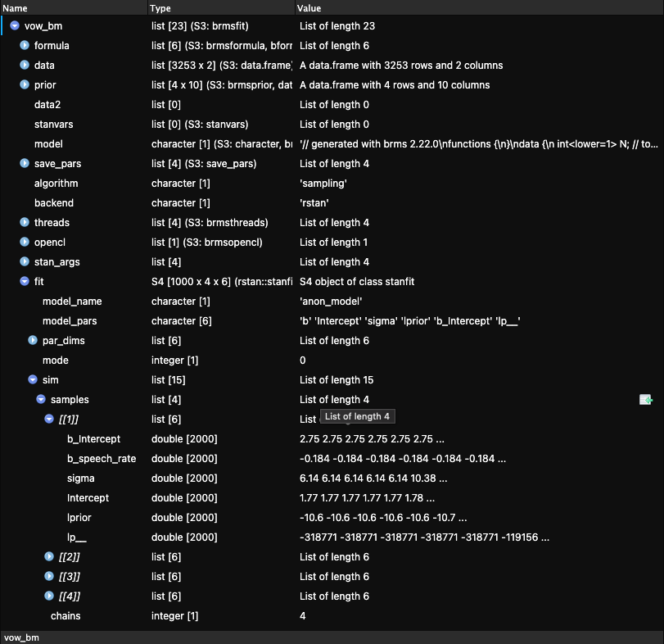The width and height of the screenshot is (664, 644).
Task: Collapse the samples list
Action: [41, 399]
